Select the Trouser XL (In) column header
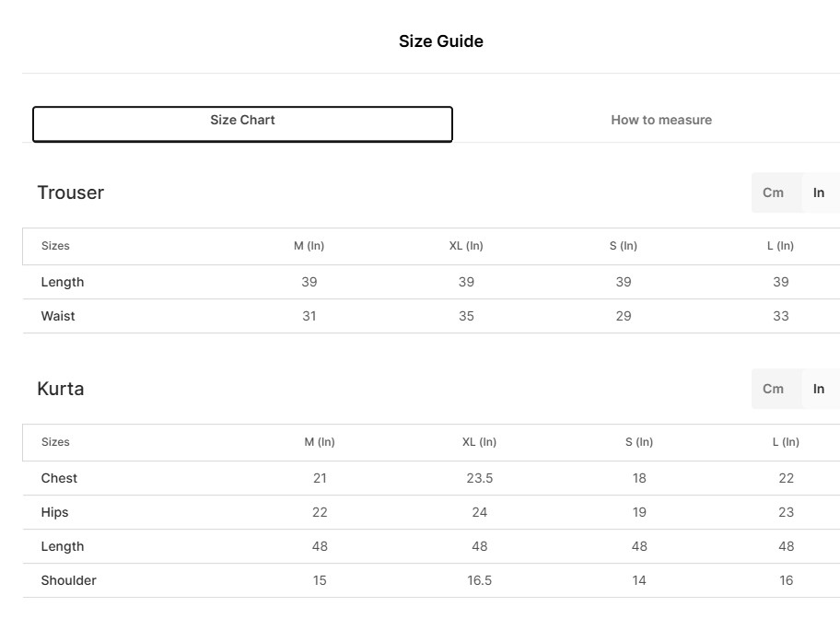Image resolution: width=840 pixels, height=630 pixels. point(466,246)
